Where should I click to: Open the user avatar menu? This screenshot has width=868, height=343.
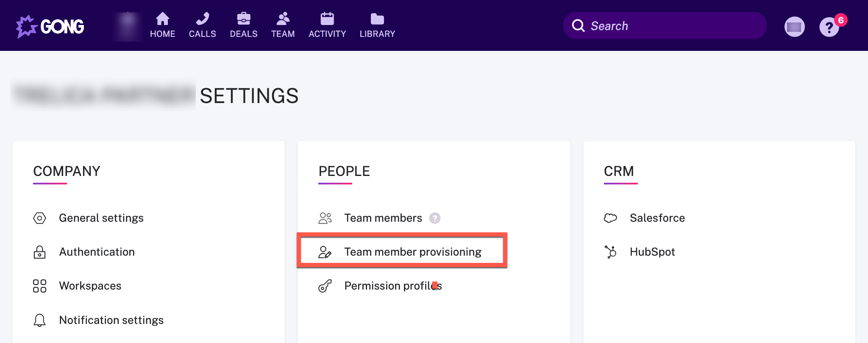(795, 27)
